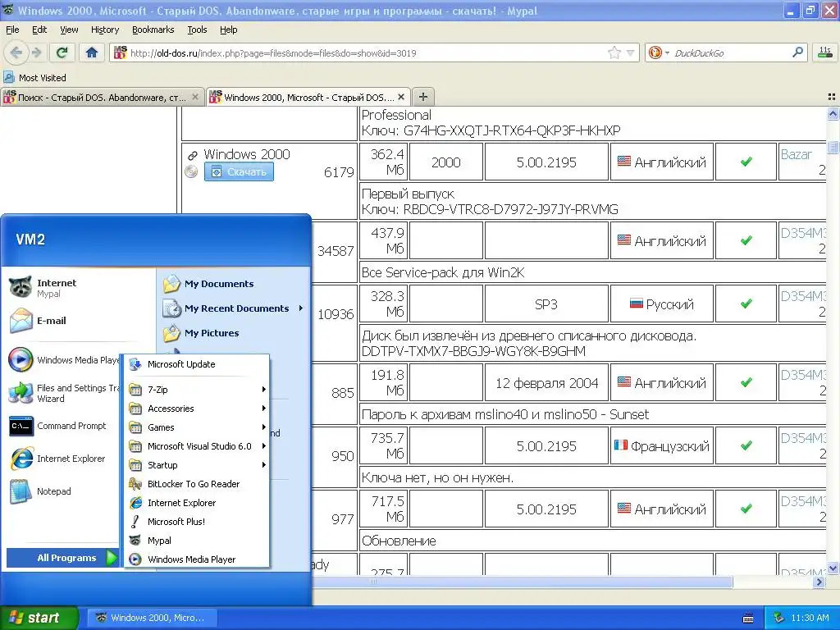Expand the Startup program group
The height and width of the screenshot is (630, 840).
197,465
